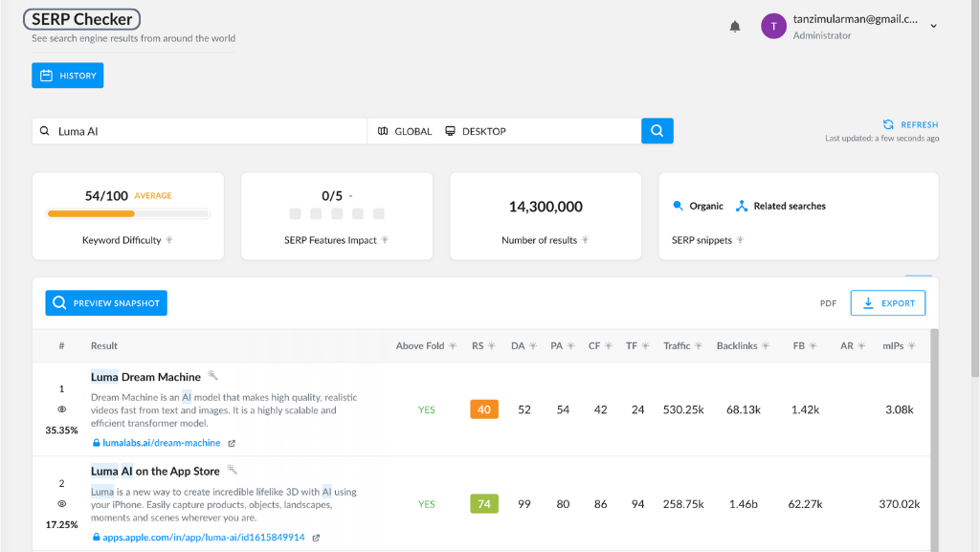Click the purple T user avatar
980x552 pixels.
coord(773,26)
